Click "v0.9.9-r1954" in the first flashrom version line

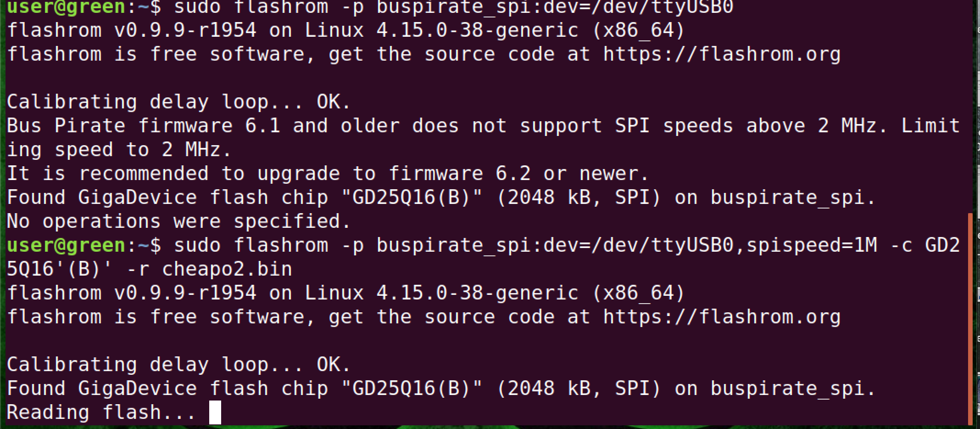coord(185,30)
